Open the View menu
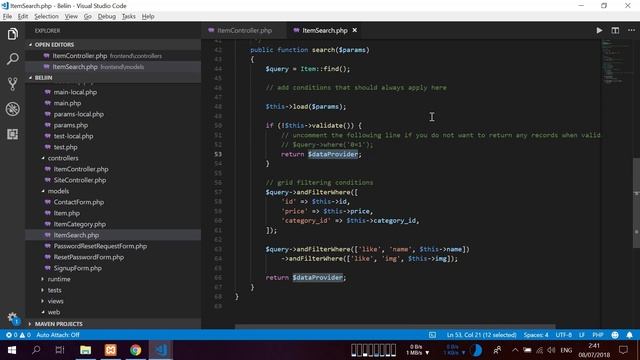Image resolution: width=640 pixels, height=360 pixels. tap(71, 16)
